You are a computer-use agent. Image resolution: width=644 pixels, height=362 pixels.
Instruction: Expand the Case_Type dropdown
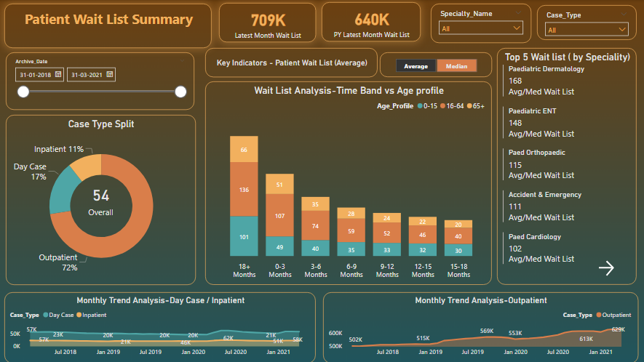coord(622,29)
